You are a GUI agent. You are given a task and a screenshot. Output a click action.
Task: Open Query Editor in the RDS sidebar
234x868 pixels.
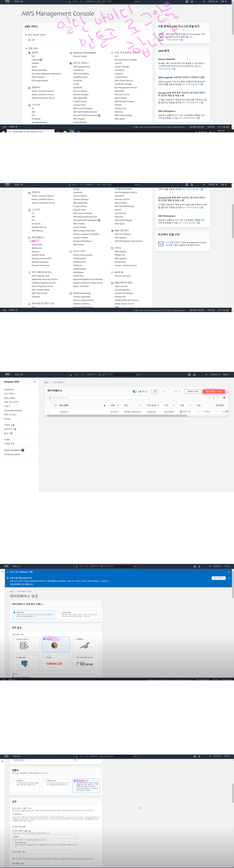pos(10,398)
